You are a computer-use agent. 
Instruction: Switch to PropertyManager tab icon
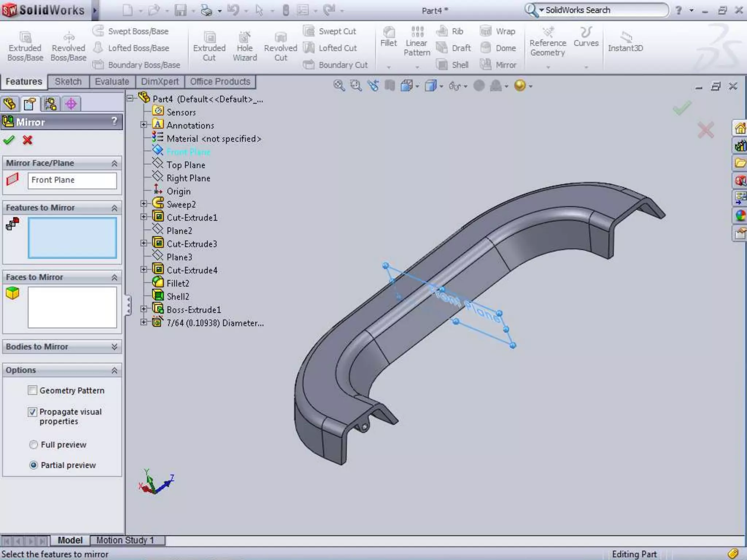point(30,104)
